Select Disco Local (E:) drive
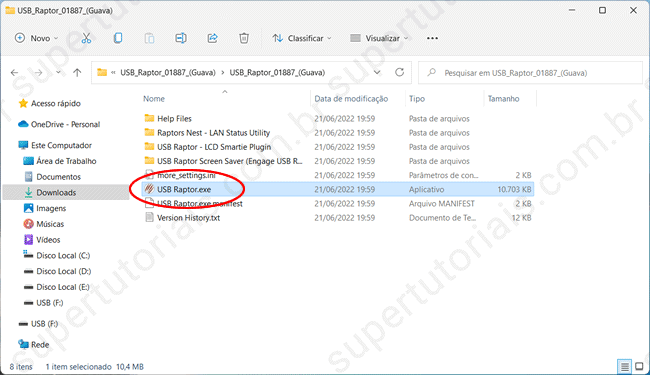 point(63,287)
